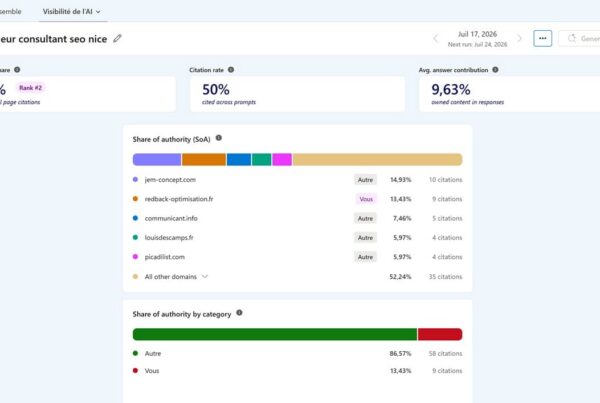Show info for Share of authority (SoA)
This screenshot has height=403, width=600.
[x=218, y=138]
